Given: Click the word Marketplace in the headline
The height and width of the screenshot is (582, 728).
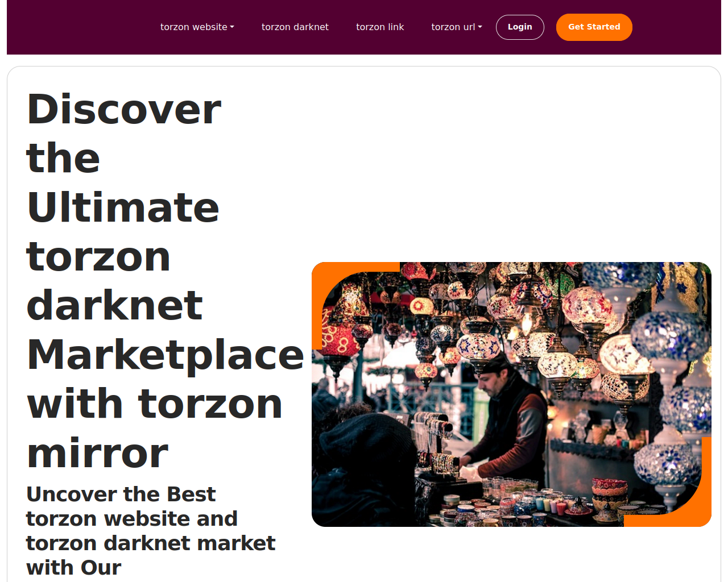Looking at the screenshot, I should pos(166,355).
